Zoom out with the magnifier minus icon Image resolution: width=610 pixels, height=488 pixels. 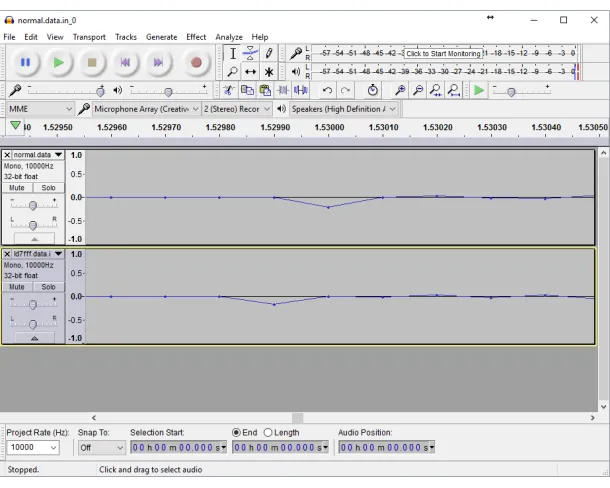click(418, 91)
